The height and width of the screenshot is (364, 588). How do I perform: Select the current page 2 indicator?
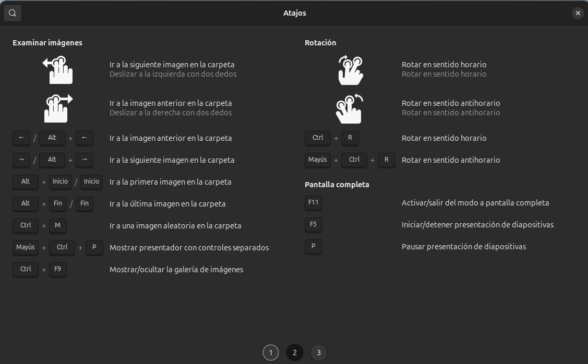tap(295, 353)
